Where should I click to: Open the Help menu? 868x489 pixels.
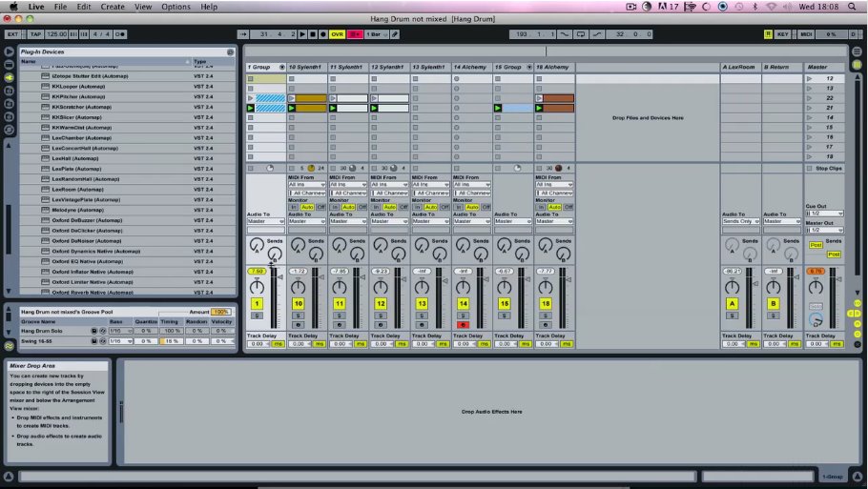(209, 7)
